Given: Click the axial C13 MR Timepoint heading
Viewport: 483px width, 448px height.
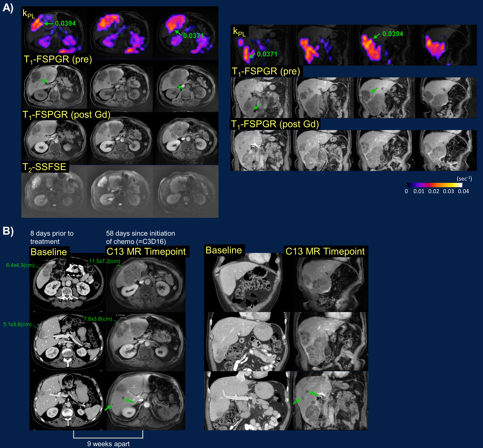Looking at the screenshot, I should click(x=146, y=252).
